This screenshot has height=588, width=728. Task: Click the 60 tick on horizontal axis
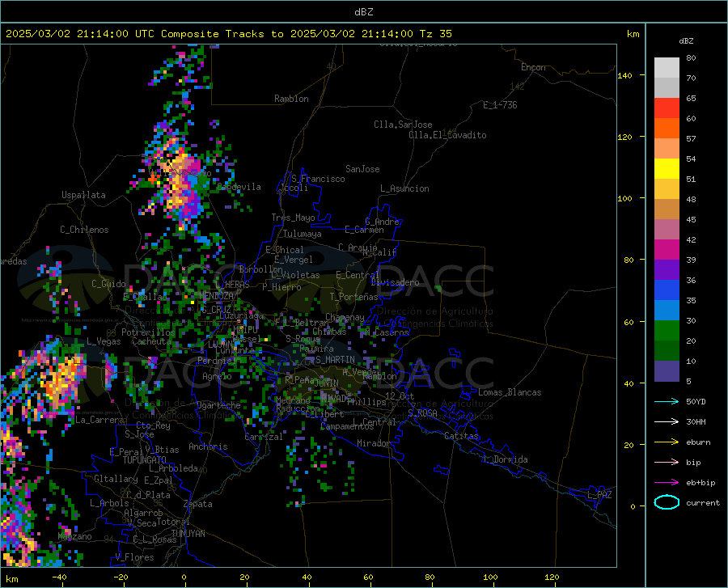point(368,577)
